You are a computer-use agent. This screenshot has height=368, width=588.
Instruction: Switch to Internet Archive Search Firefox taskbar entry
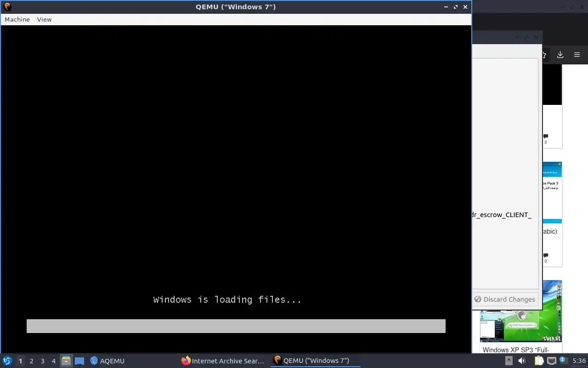pyautogui.click(x=223, y=361)
